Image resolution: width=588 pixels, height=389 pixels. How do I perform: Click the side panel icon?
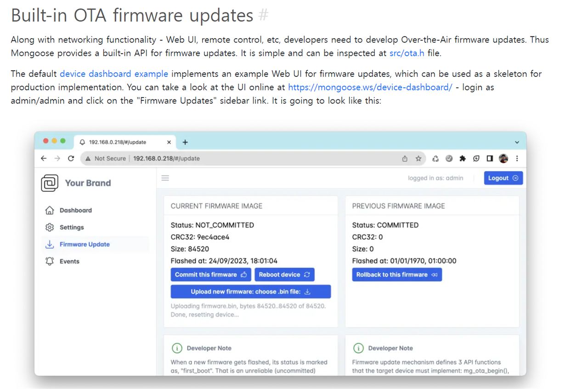(490, 158)
